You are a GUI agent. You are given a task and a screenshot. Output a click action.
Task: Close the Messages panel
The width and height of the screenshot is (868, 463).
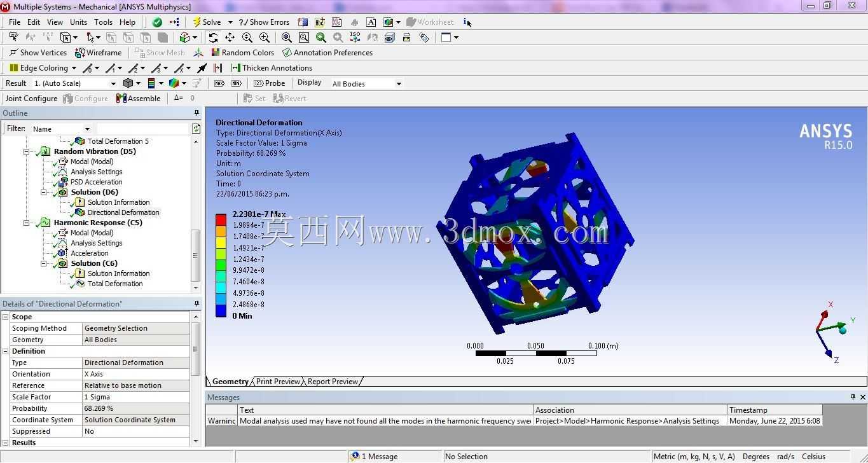pyautogui.click(x=862, y=397)
